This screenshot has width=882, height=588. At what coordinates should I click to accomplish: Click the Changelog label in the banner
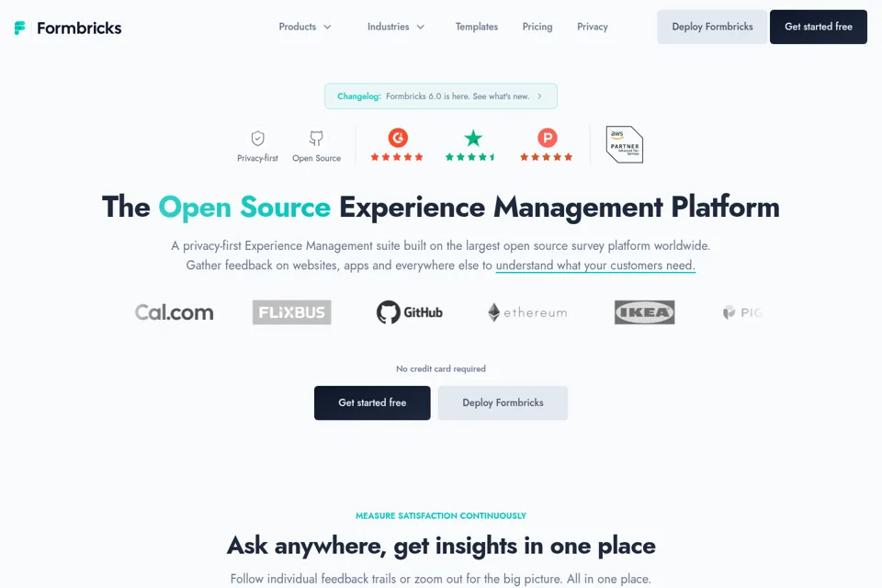tap(359, 96)
